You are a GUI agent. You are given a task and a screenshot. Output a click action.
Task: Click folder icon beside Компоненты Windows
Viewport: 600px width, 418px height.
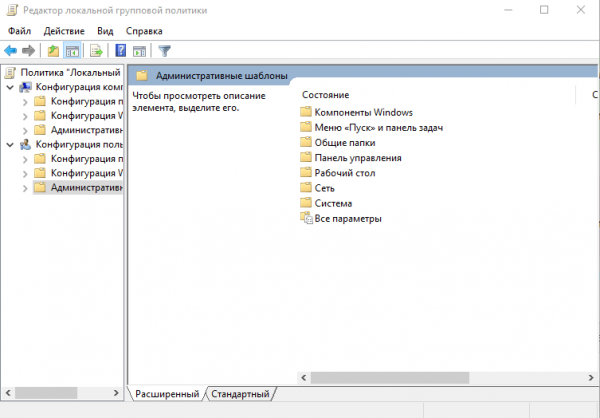pyautogui.click(x=306, y=112)
